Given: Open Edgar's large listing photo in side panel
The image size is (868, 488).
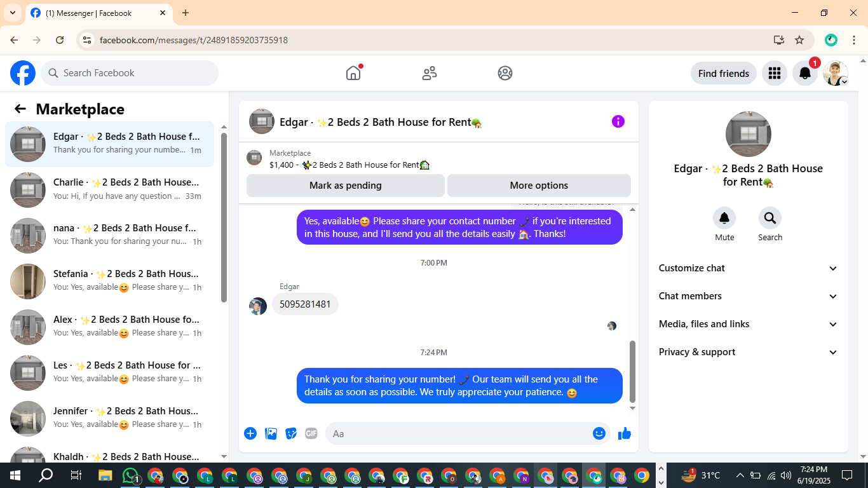Looking at the screenshot, I should coord(749,134).
